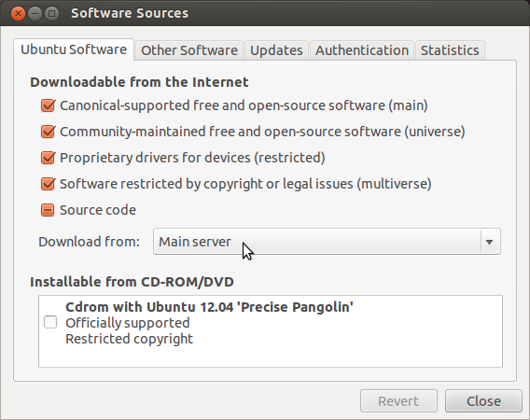Open the Updates tab
Screen dimensions: 530x420
276,50
